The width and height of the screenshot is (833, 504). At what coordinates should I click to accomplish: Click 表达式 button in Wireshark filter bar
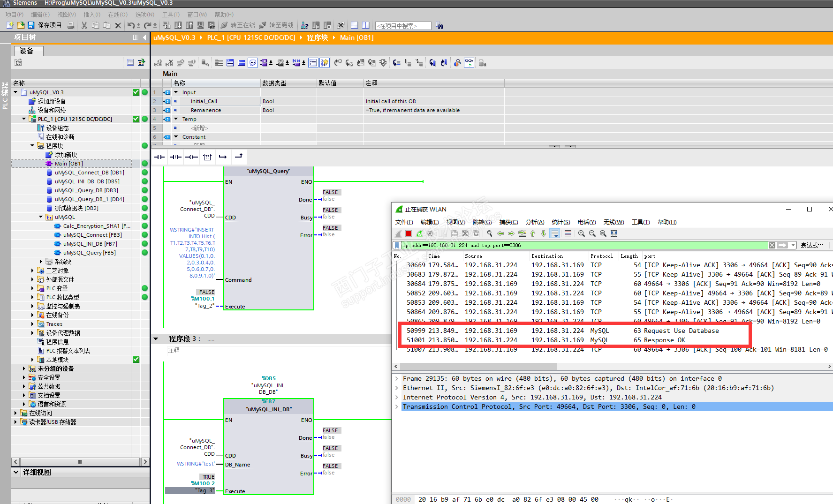811,245
